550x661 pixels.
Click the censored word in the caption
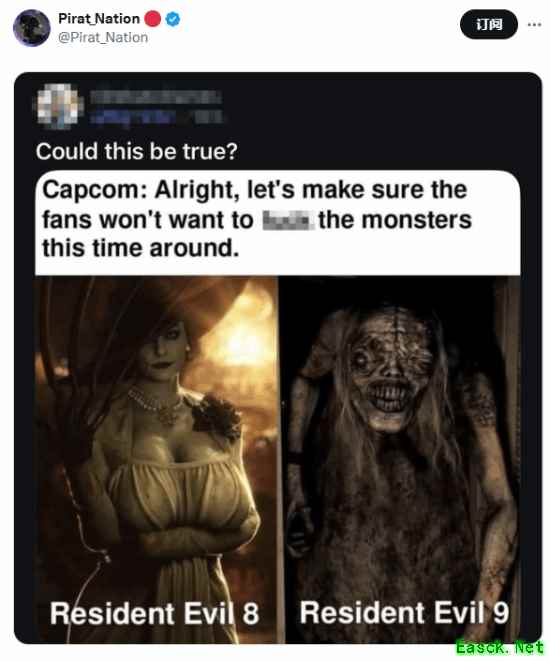[x=288, y=220]
